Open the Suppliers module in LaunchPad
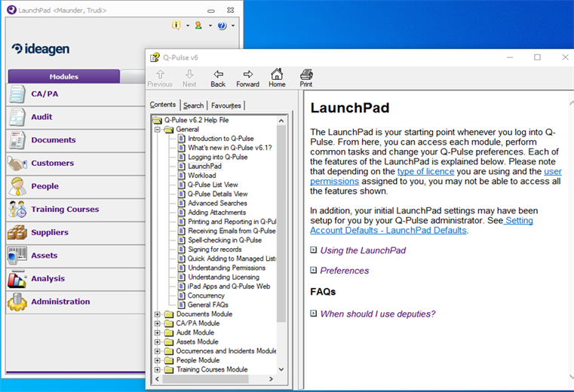 tap(75, 232)
